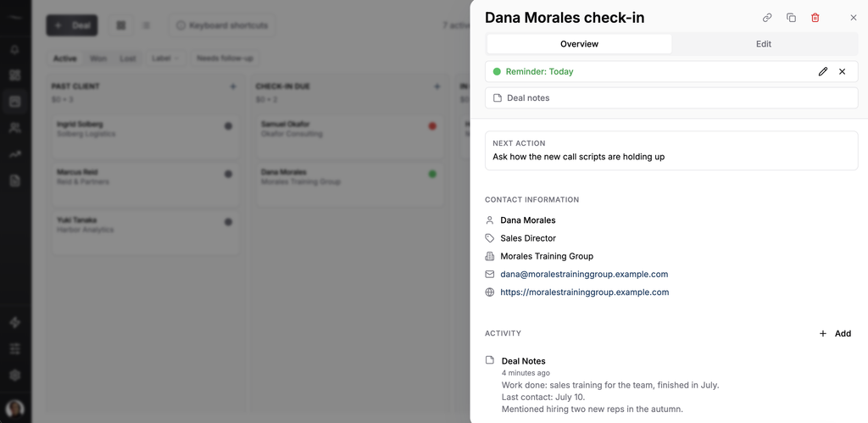Show Lost deals filter
Screen dimensions: 868x423
coord(127,58)
